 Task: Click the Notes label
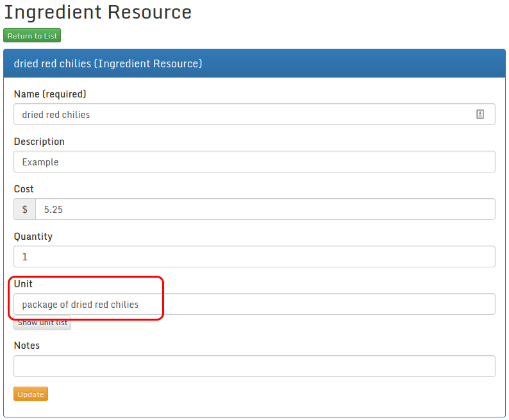tap(27, 346)
